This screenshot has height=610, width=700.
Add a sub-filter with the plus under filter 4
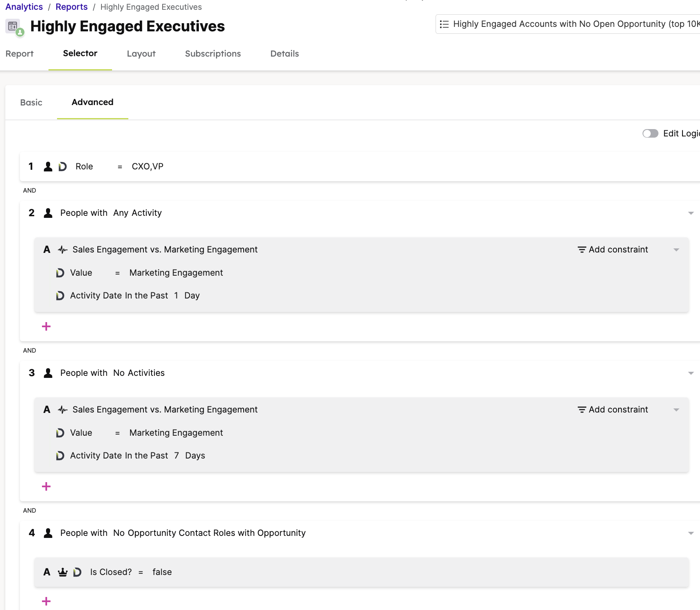tap(46, 601)
